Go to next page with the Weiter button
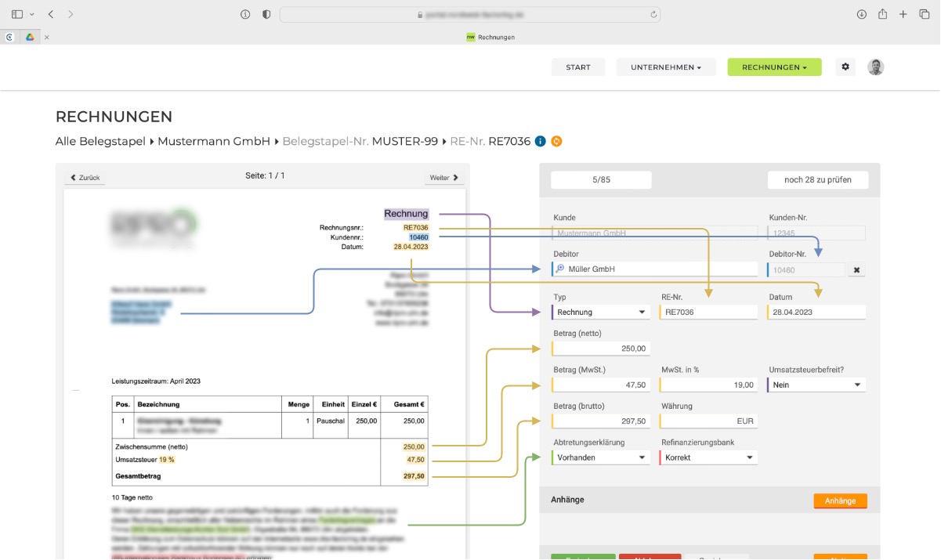 (443, 177)
